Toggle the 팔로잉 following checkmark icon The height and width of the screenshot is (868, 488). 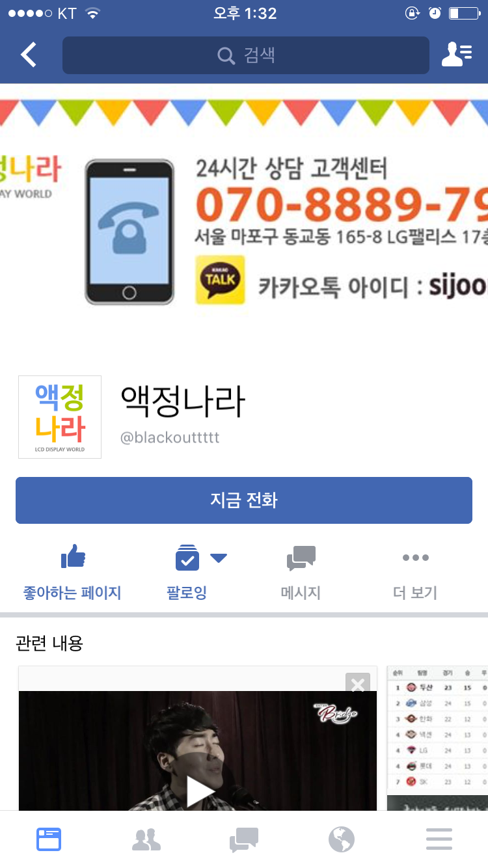pos(187,557)
